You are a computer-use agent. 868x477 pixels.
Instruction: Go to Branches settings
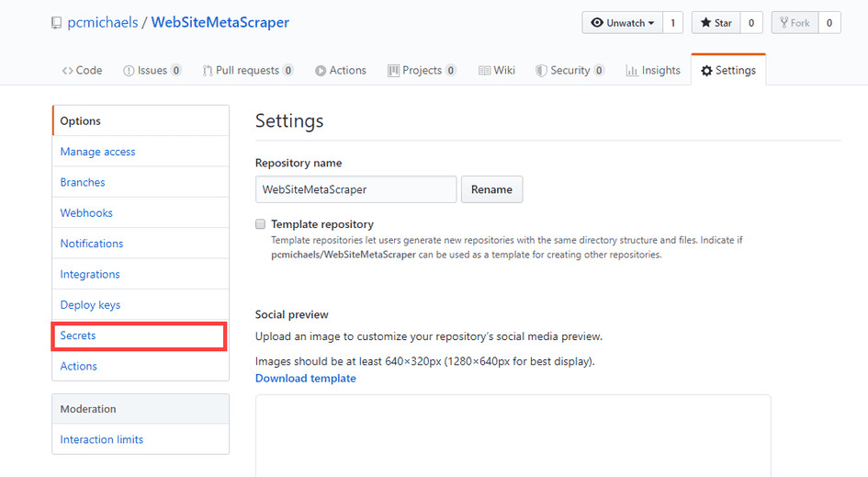coord(141,182)
